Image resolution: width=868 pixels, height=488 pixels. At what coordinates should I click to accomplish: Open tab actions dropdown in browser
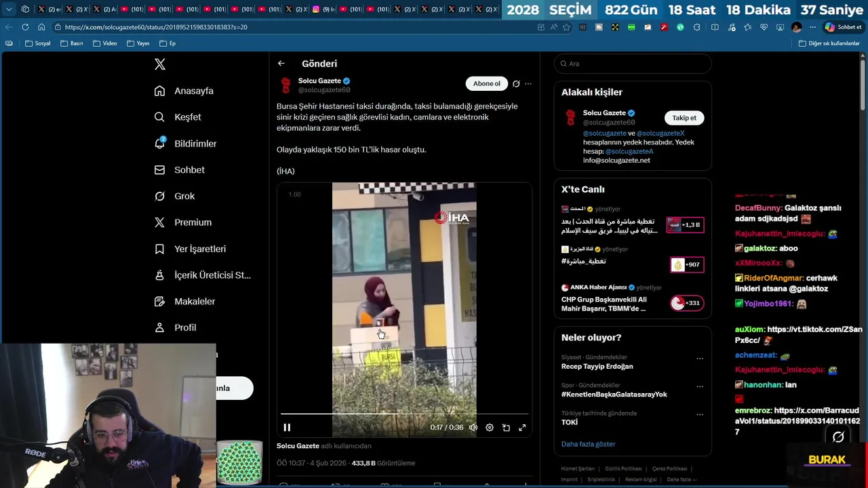coord(9,9)
